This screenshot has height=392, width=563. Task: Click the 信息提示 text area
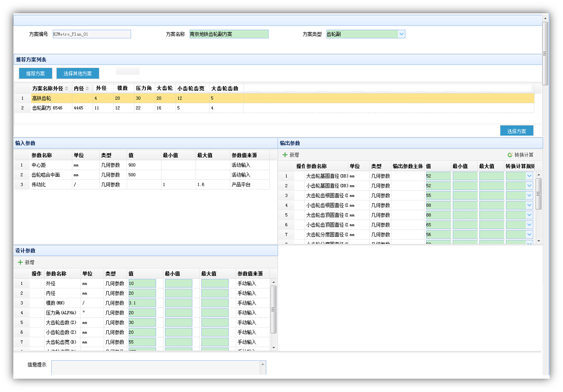pyautogui.click(x=156, y=367)
